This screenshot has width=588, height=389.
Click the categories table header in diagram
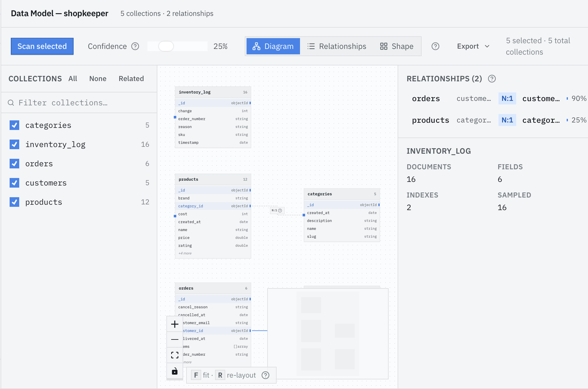(342, 194)
